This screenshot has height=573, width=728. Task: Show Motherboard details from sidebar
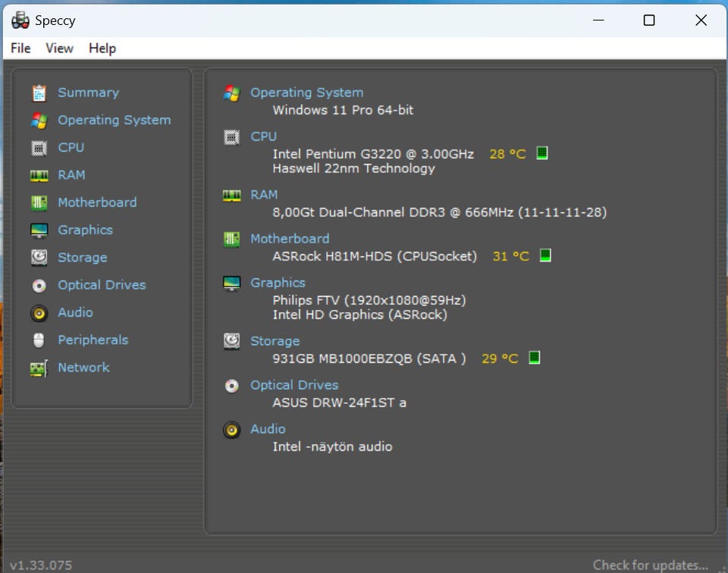[x=97, y=202]
